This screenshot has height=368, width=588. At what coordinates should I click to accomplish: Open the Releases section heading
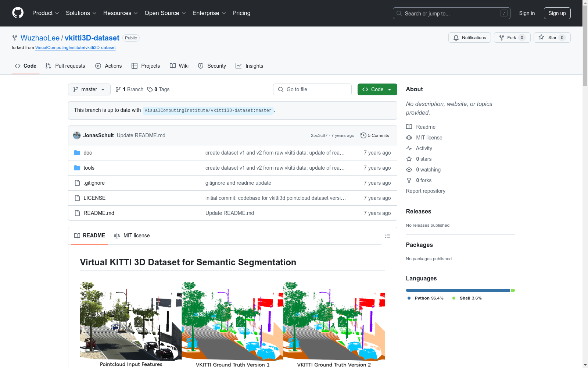[x=419, y=211]
